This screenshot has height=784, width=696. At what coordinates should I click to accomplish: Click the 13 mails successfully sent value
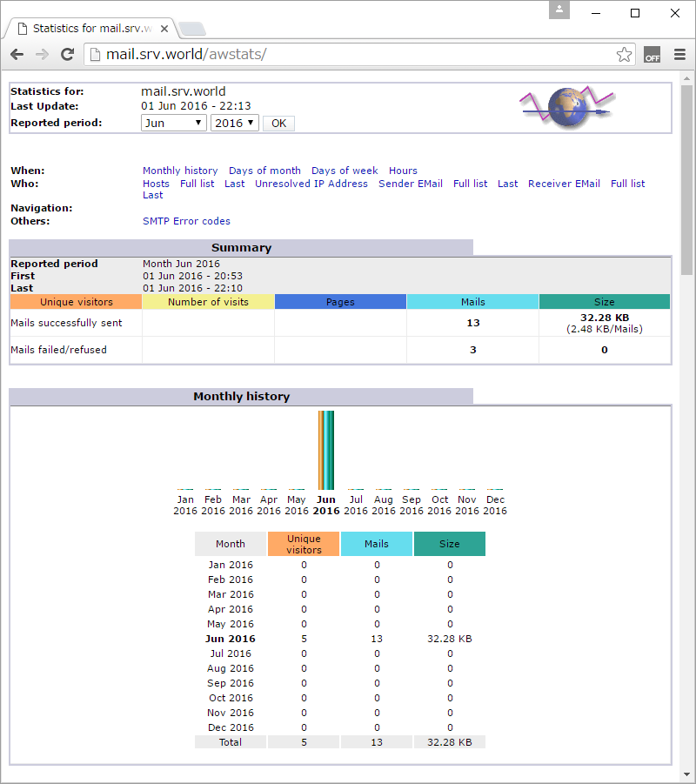click(x=473, y=323)
